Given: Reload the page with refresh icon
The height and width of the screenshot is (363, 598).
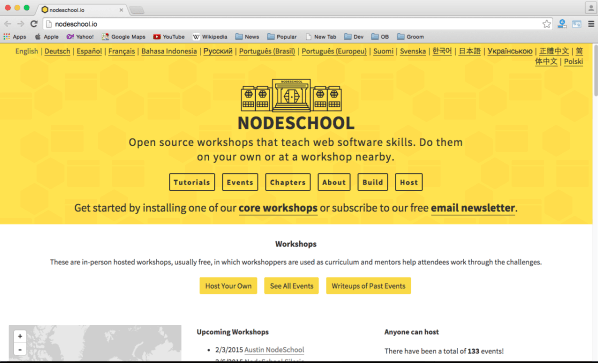Looking at the screenshot, I should click(34, 24).
